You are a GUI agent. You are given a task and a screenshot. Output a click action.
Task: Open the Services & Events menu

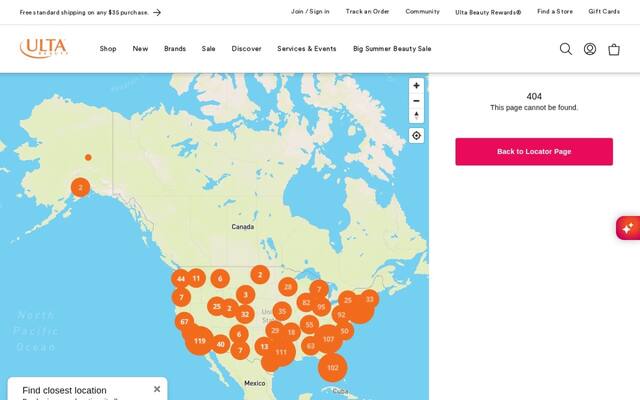(x=307, y=49)
